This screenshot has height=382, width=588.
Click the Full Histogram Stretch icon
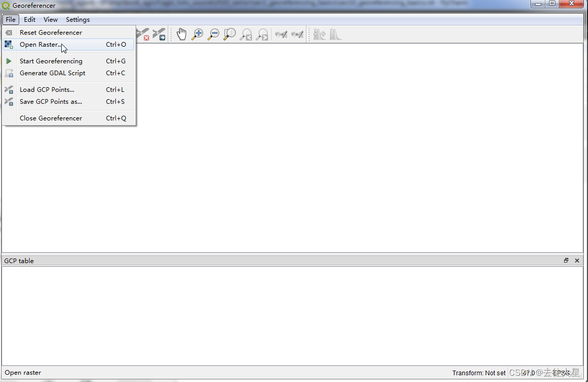319,34
